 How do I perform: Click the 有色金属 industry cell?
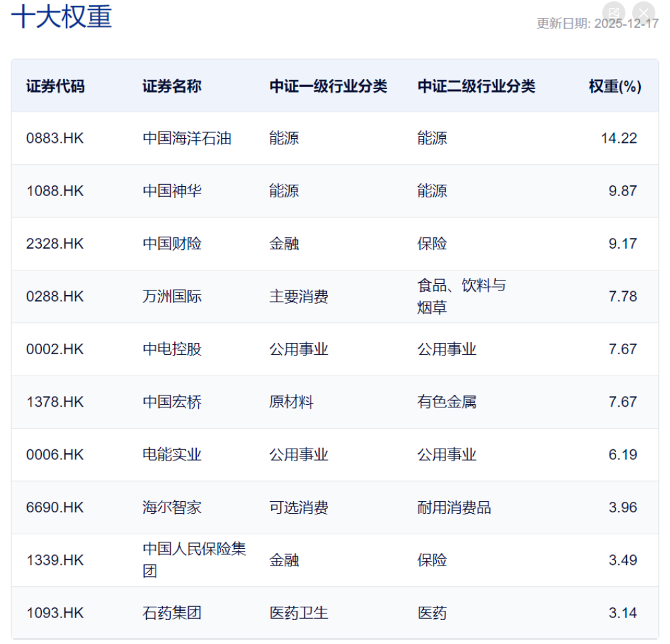click(447, 402)
